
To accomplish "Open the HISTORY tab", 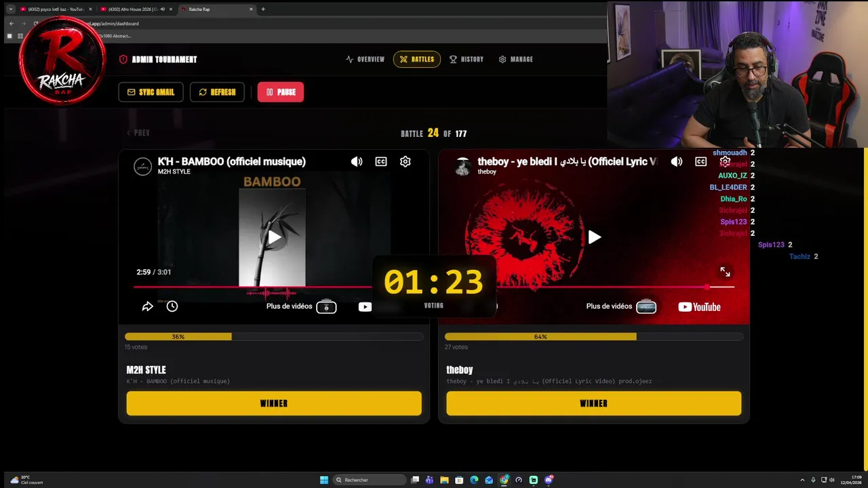I will tap(467, 59).
